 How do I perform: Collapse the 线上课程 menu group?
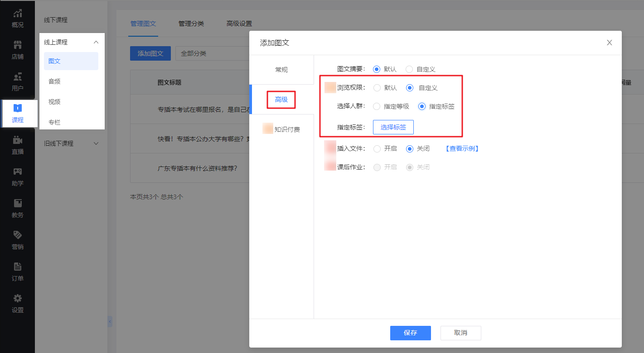pyautogui.click(x=96, y=42)
